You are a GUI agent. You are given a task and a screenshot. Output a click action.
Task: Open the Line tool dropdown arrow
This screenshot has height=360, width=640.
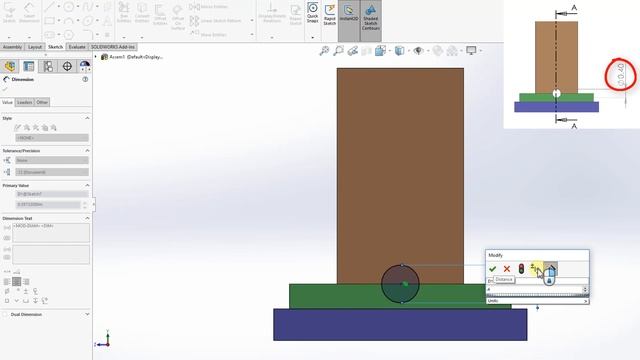coord(58,7)
